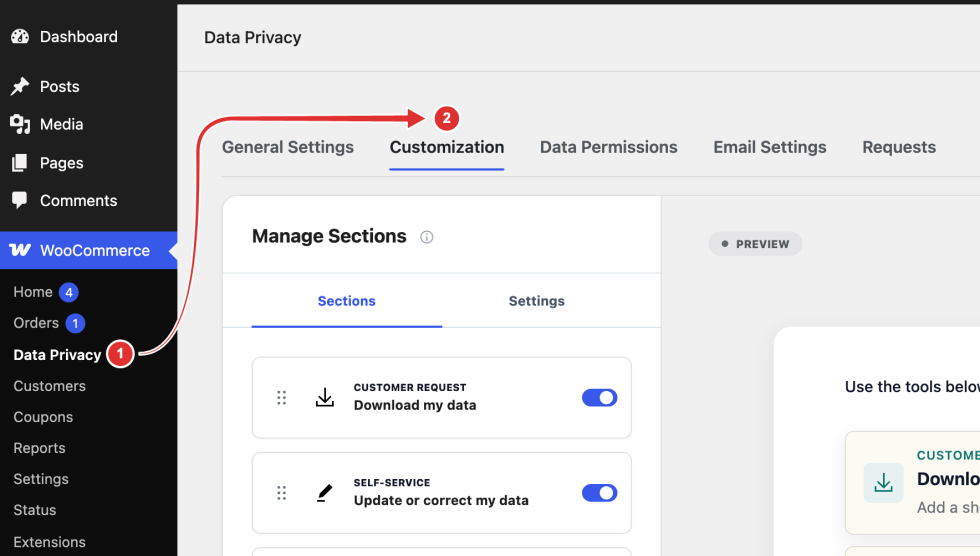Click the SELF-SERVICE label
Viewport: 980px width, 556px height.
click(392, 483)
